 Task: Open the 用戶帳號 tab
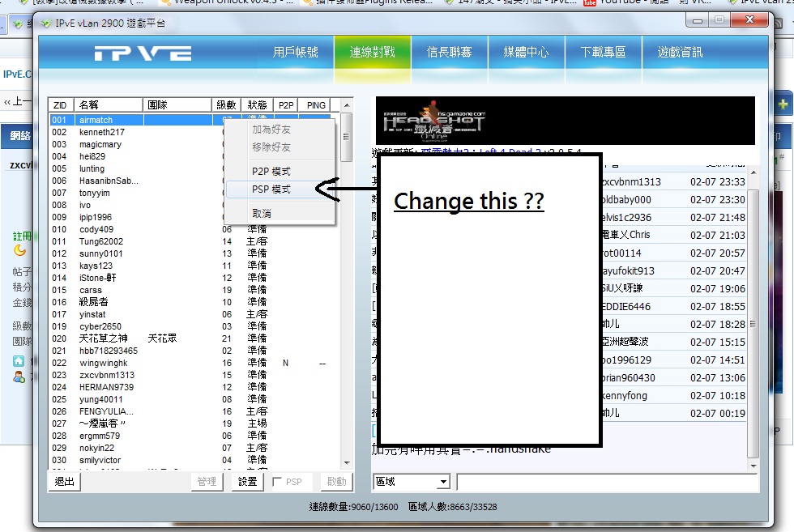coord(295,52)
